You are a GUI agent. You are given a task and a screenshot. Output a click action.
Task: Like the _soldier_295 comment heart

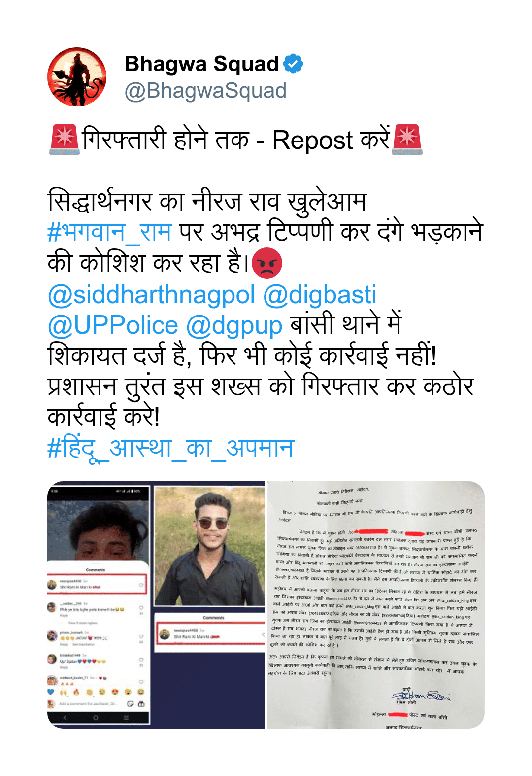[x=141, y=608]
